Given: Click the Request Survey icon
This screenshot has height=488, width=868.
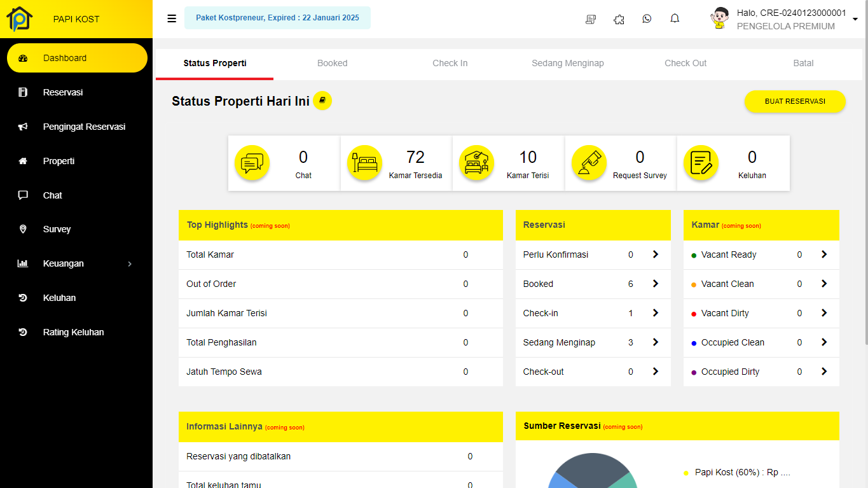Looking at the screenshot, I should pyautogui.click(x=588, y=163).
